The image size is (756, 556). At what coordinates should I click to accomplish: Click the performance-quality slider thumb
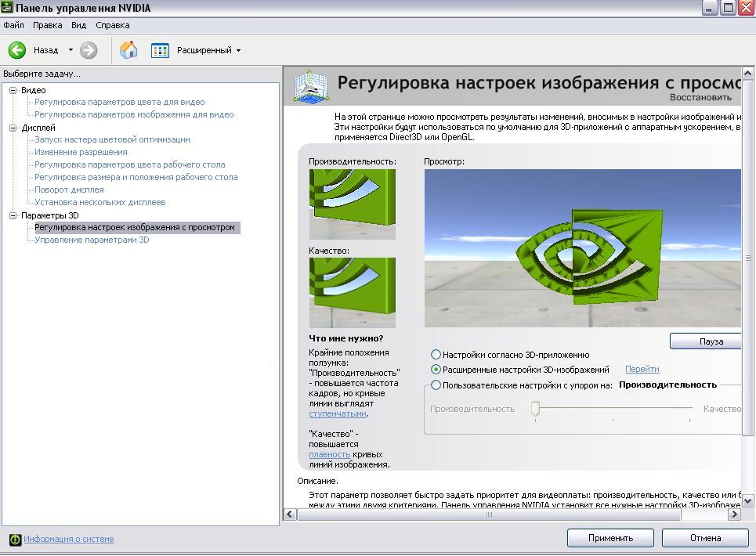[535, 409]
